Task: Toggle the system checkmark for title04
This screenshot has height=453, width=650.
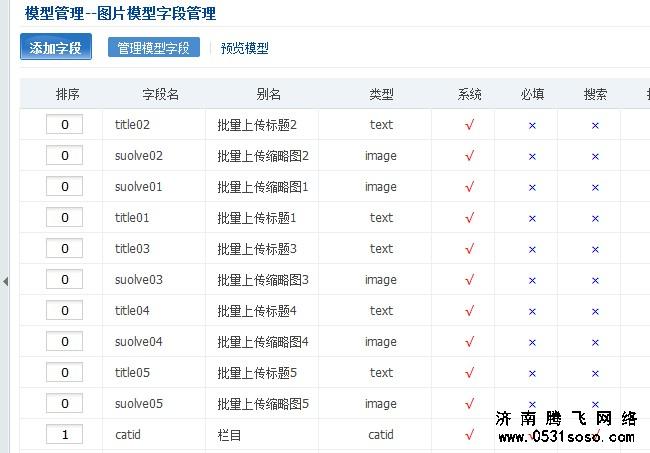Action: click(x=469, y=311)
